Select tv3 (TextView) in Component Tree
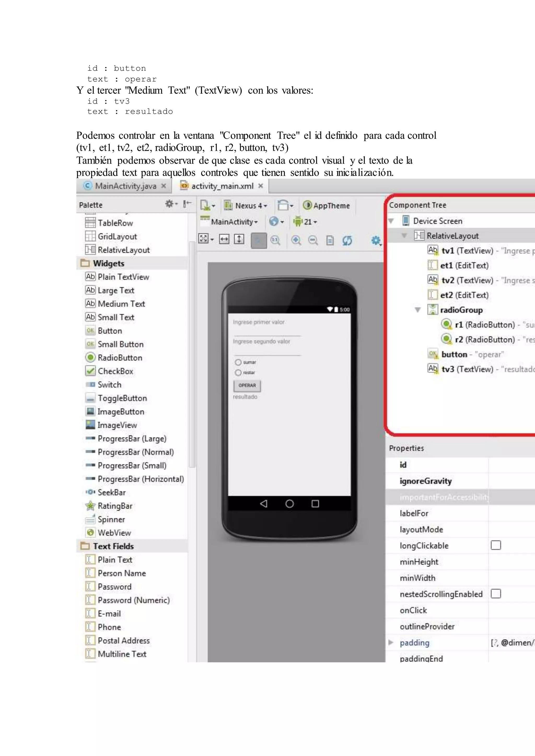This screenshot has width=535, height=756. coord(481,369)
